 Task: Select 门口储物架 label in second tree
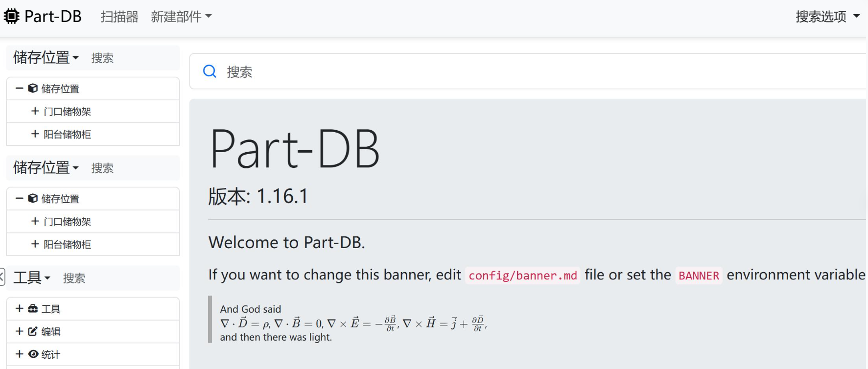coord(68,222)
